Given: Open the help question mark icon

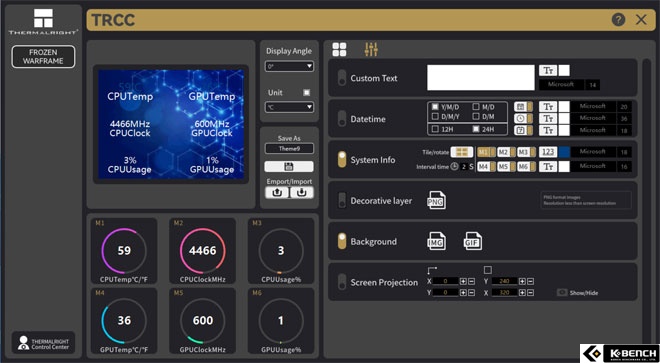Looking at the screenshot, I should pyautogui.click(x=618, y=20).
